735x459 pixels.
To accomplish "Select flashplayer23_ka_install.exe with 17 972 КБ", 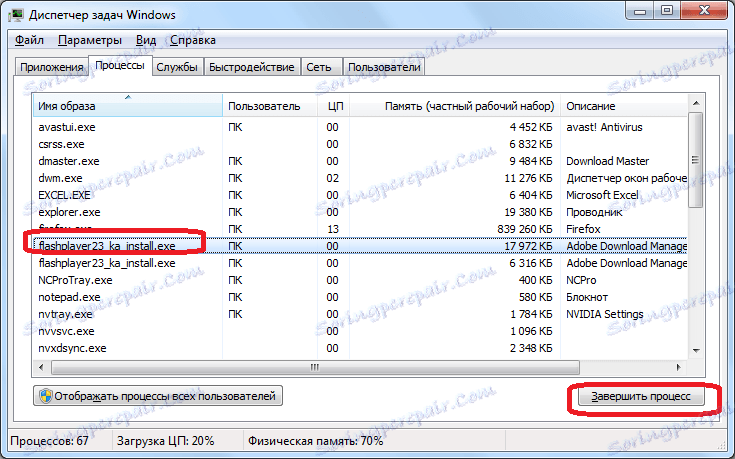I will (x=360, y=246).
